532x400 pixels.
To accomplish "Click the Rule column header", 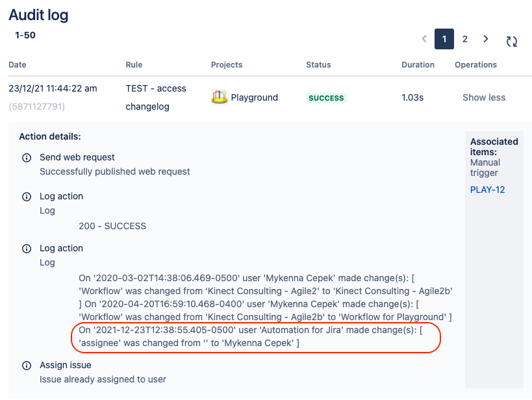I will pos(134,65).
